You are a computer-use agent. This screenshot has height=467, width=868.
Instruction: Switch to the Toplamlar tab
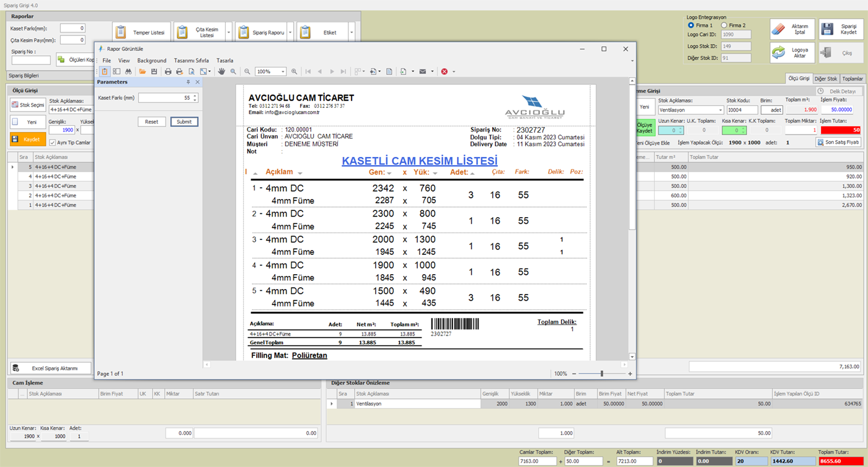[852, 79]
